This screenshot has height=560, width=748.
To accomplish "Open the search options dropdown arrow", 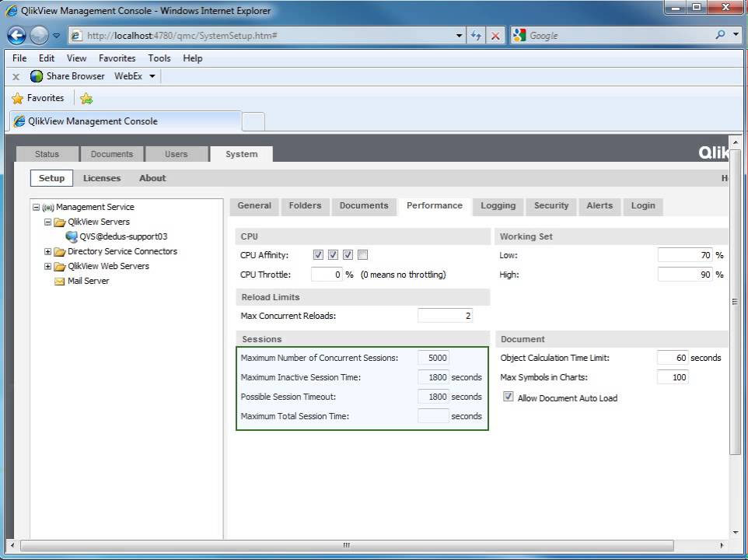I will 736,34.
